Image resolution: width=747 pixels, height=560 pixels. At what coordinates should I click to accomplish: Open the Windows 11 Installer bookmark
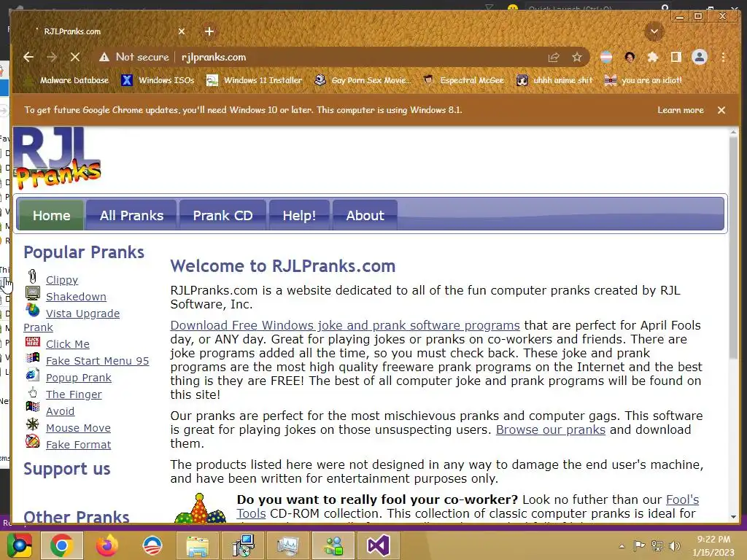254,80
